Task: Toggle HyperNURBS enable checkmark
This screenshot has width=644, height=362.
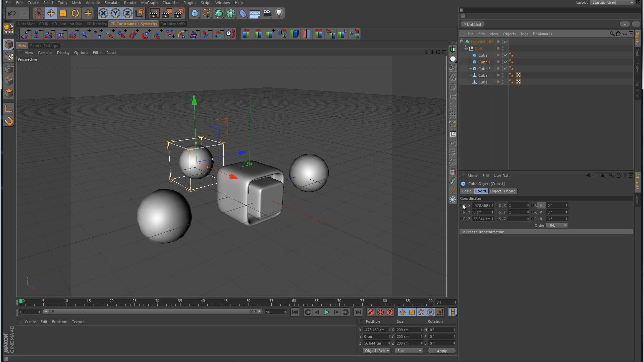Action: [x=506, y=42]
